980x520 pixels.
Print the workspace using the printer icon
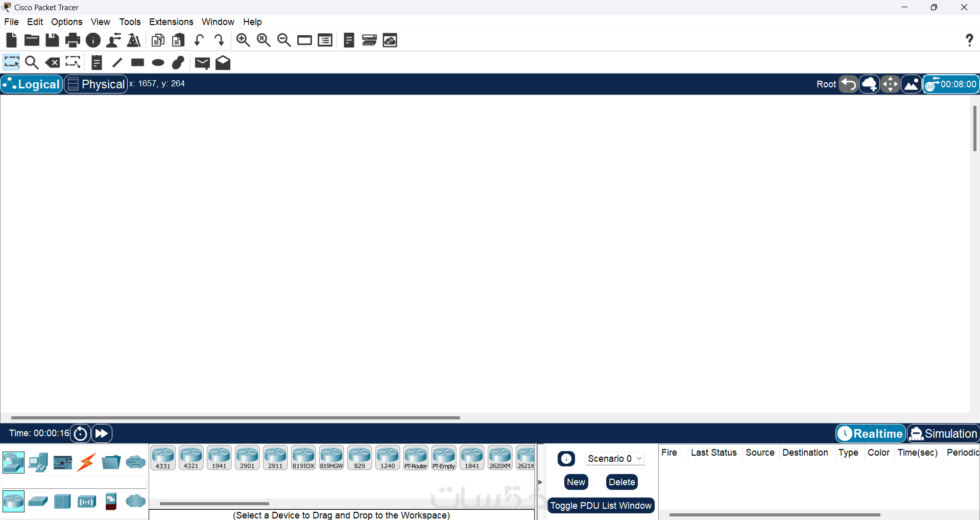pyautogui.click(x=73, y=40)
